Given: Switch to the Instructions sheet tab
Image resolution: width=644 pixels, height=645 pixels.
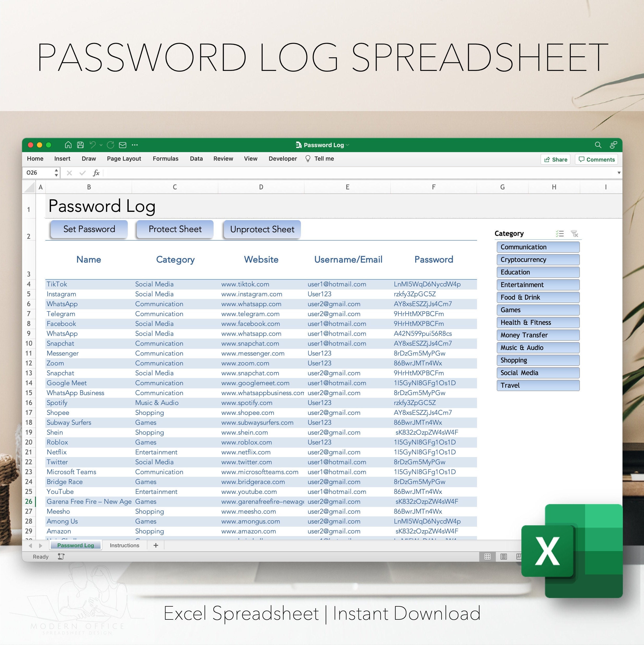Looking at the screenshot, I should coord(124,545).
